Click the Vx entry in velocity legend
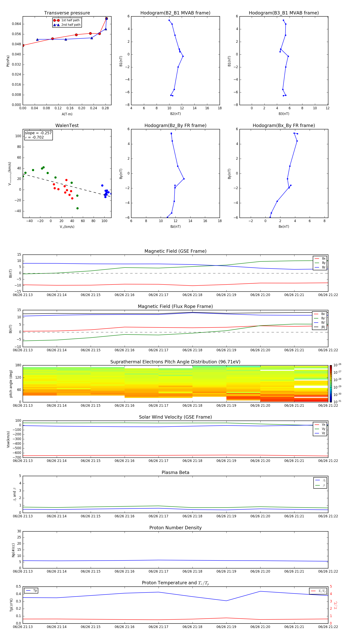Screen dimensions: 351x644 tap(320, 424)
